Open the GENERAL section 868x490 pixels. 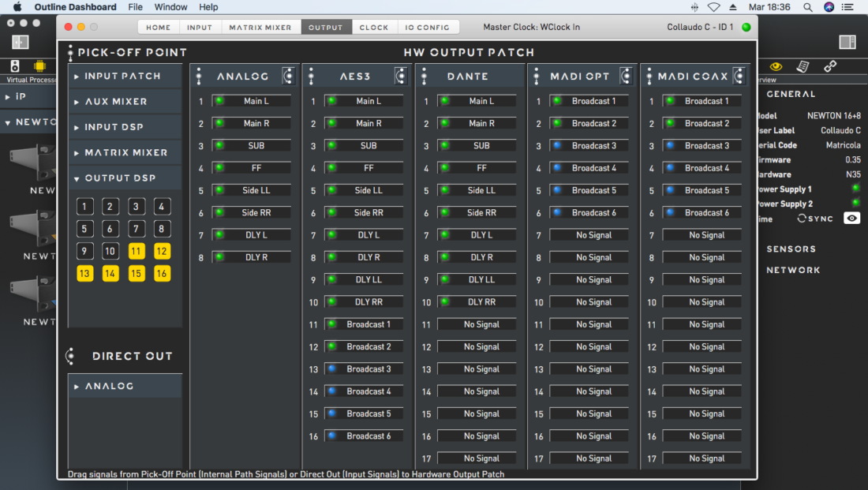791,94
